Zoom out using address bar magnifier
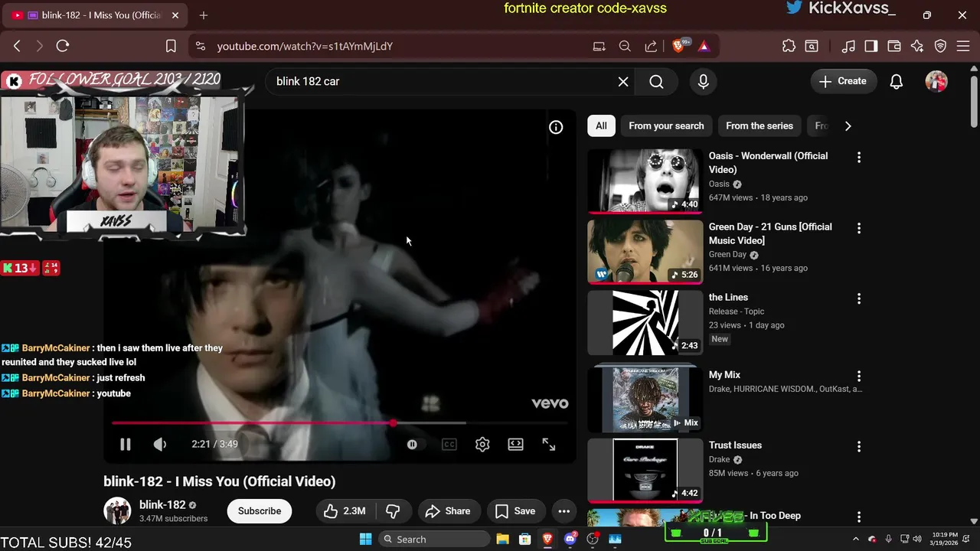980x551 pixels. [x=625, y=46]
